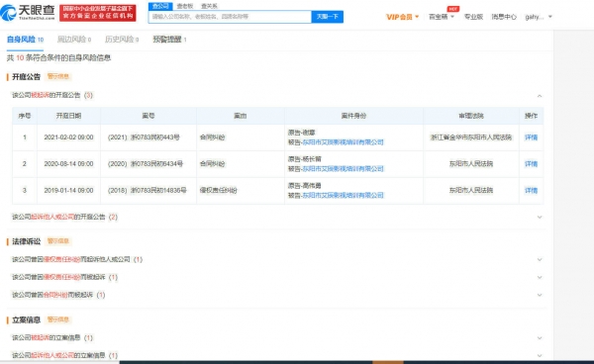594x364 pixels.
Task: Click the 开庭日期 column header
Action: (68, 116)
